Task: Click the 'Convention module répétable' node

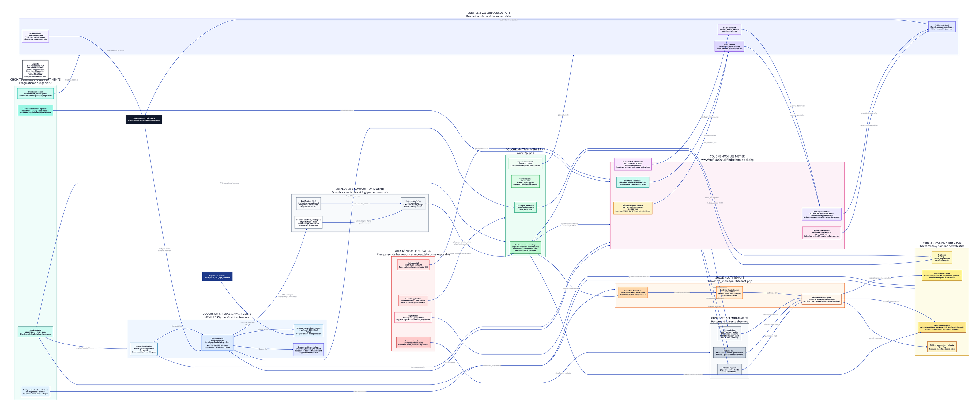Action: coord(36,110)
